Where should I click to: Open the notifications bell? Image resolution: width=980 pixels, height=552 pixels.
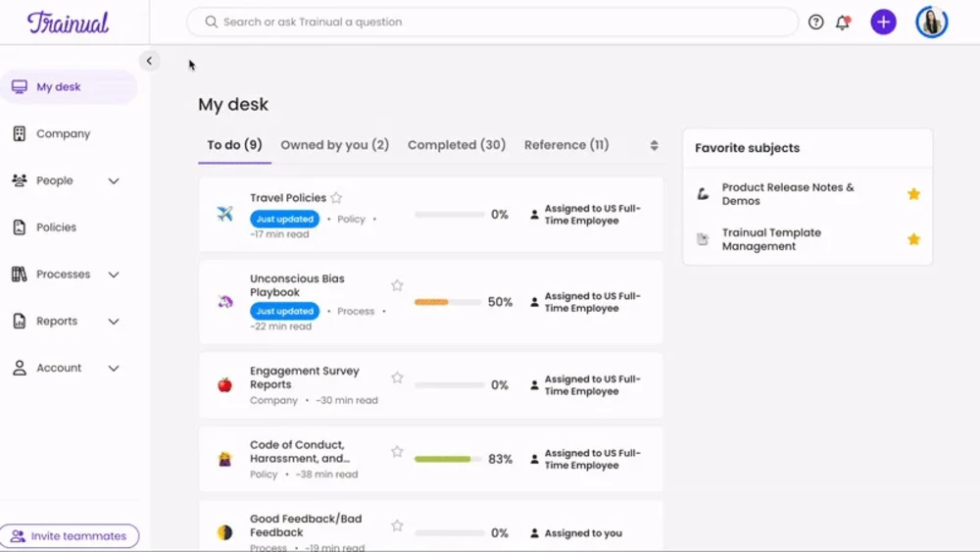[843, 23]
